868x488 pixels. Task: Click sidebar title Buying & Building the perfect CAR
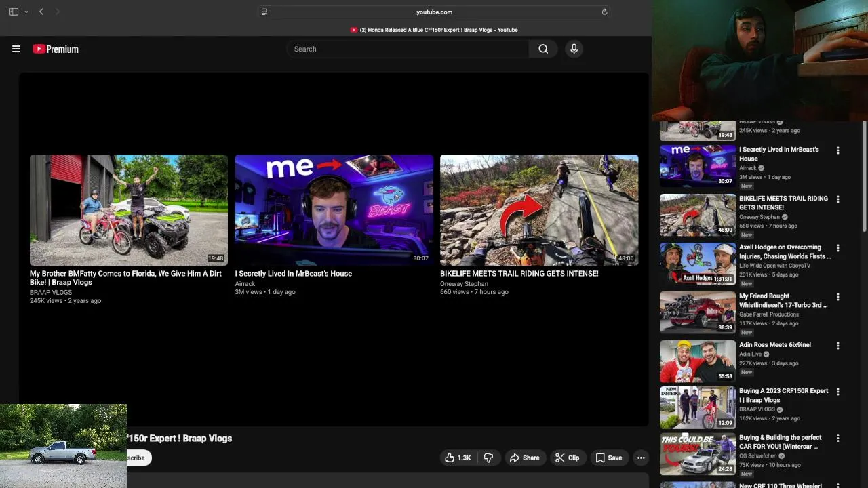coord(780,442)
